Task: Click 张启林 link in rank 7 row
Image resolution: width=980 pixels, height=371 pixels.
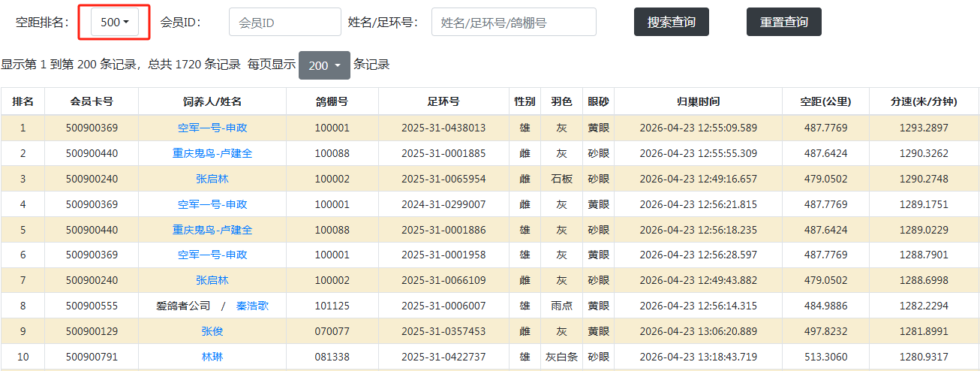Action: point(212,280)
